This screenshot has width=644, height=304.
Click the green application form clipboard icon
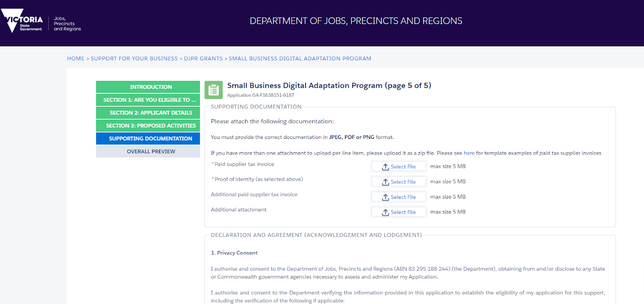pos(214,90)
